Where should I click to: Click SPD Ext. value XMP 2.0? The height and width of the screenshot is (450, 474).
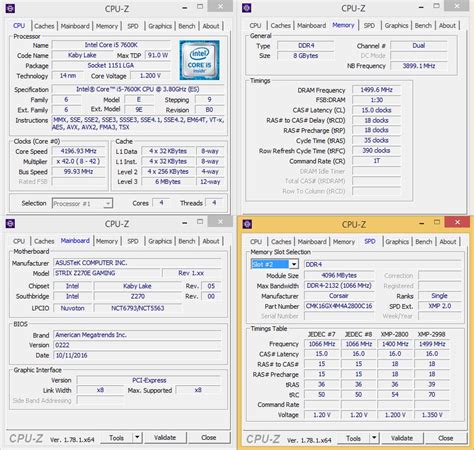tap(439, 306)
